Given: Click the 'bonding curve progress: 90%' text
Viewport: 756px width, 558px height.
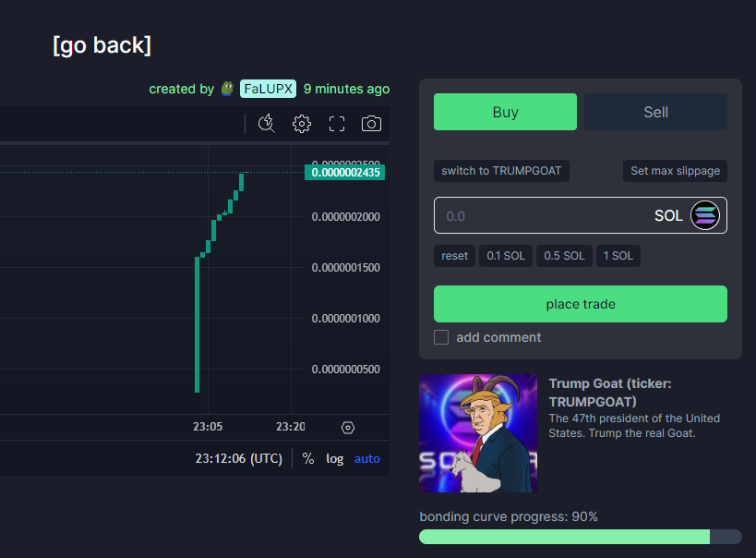Looking at the screenshot, I should [x=509, y=516].
